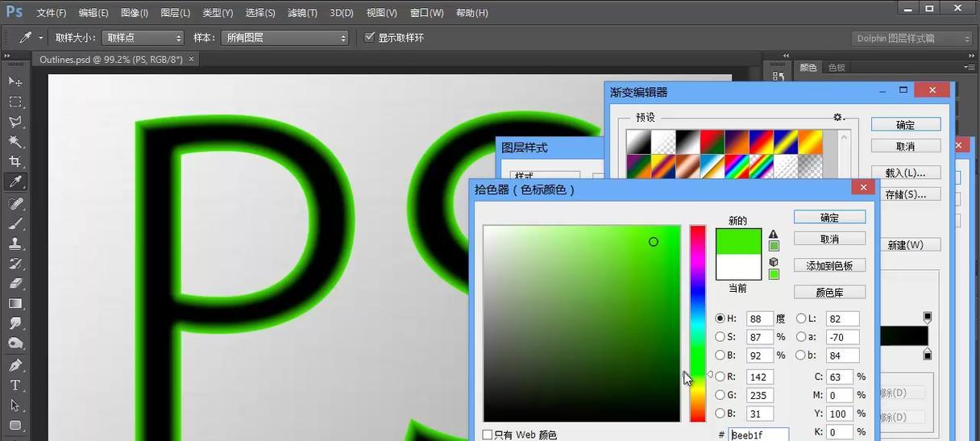Click the 添加到色板 button
The image size is (980, 441).
point(830,265)
